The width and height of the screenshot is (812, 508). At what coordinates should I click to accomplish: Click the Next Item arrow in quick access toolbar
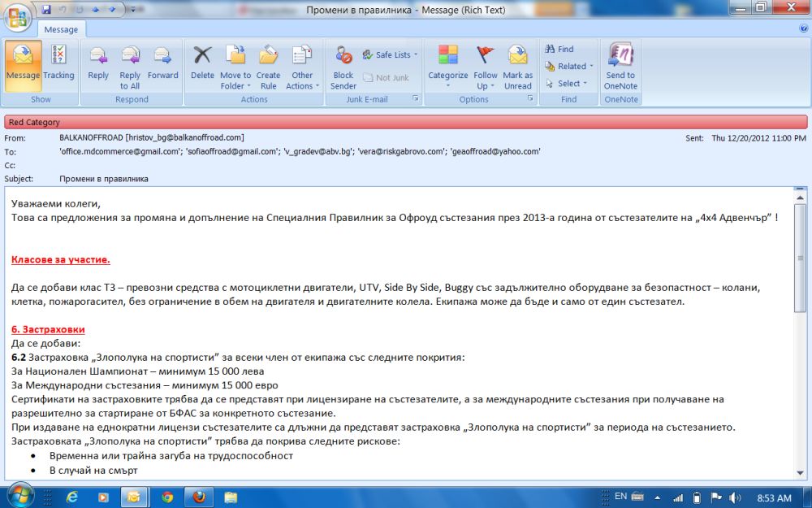coord(112,9)
